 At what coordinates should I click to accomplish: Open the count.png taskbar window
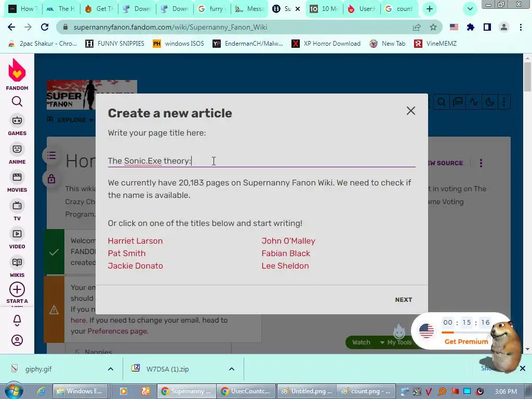(x=366, y=391)
